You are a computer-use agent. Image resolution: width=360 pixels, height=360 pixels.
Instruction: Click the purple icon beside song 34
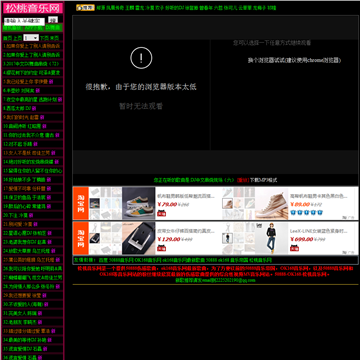pyautogui.click(x=49, y=340)
